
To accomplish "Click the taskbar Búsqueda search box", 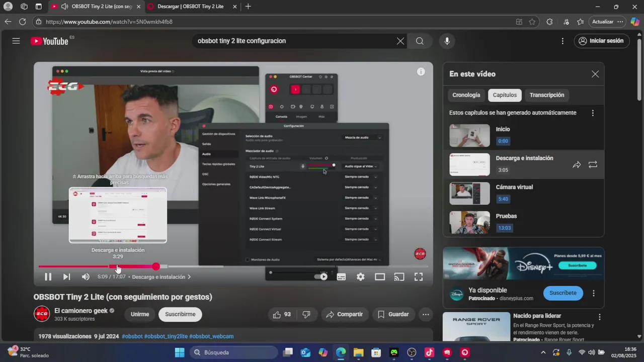I will pos(234,352).
